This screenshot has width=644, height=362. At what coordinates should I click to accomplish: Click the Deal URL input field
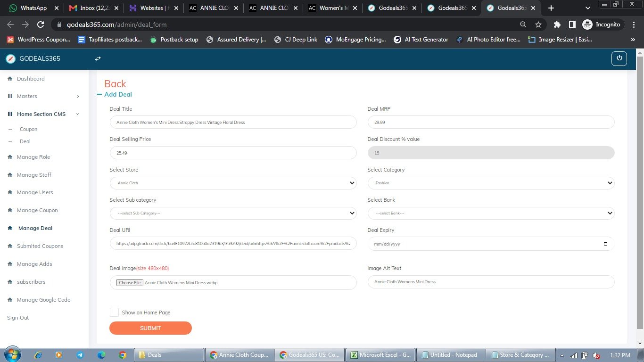(x=233, y=244)
